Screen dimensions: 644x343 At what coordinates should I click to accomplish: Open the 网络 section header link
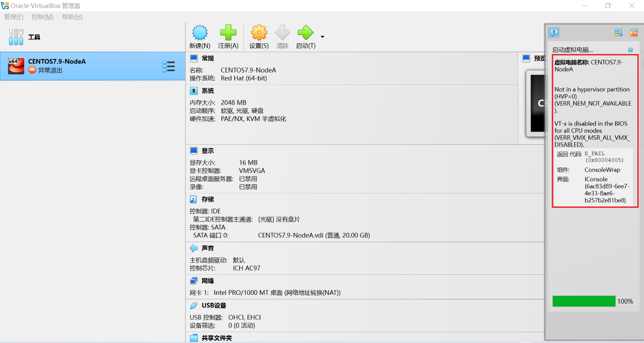(x=208, y=281)
